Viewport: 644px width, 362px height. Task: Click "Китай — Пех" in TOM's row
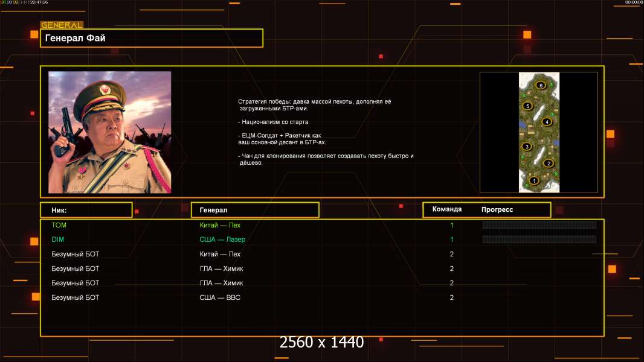pyautogui.click(x=220, y=225)
